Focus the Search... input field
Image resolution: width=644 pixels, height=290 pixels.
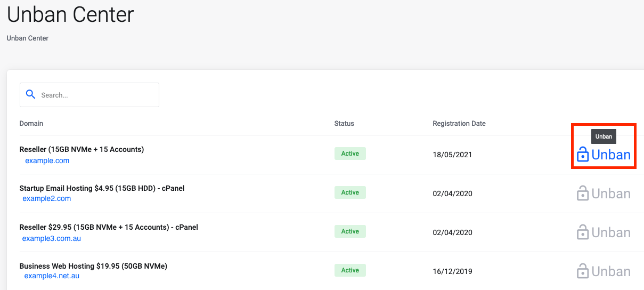tap(89, 95)
